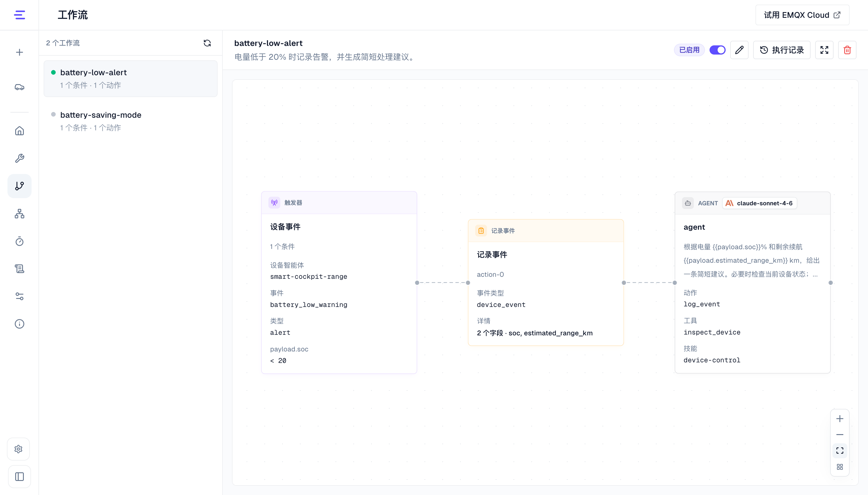The image size is (868, 495).
Task: Open the sliders configuration icon
Action: click(19, 297)
